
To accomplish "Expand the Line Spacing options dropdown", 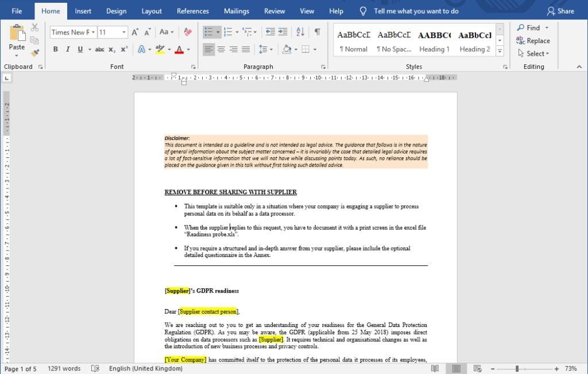I will [x=270, y=49].
